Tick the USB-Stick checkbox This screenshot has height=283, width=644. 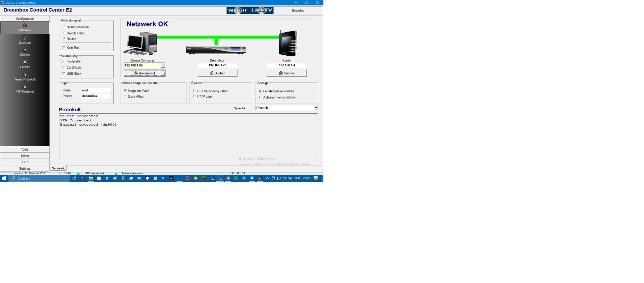point(64,73)
